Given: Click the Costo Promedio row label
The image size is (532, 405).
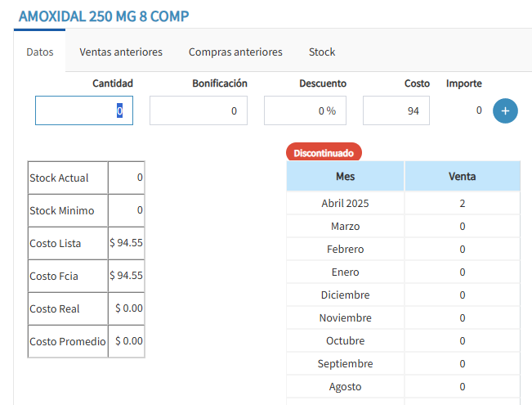Looking at the screenshot, I should (x=67, y=341).
